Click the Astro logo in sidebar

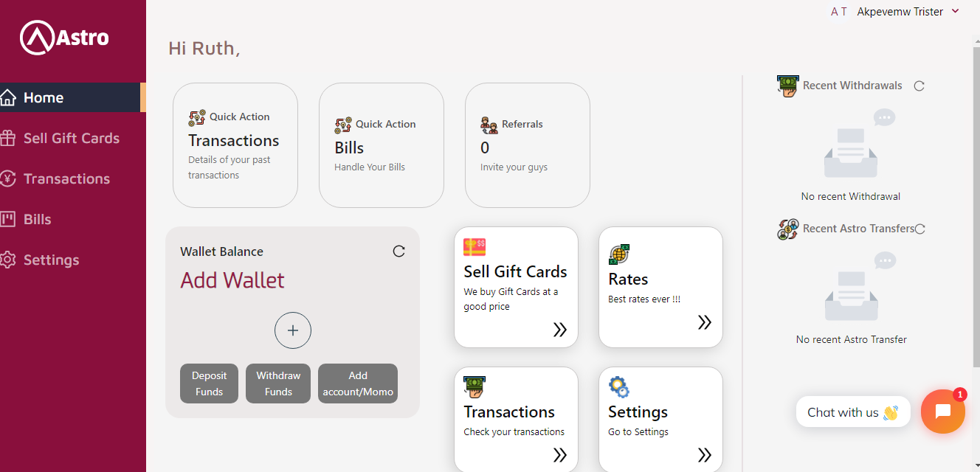point(64,37)
